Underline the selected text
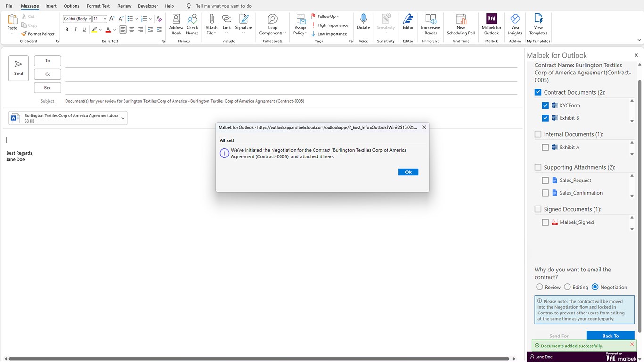Screen dimensions: 644x362 coord(84,30)
